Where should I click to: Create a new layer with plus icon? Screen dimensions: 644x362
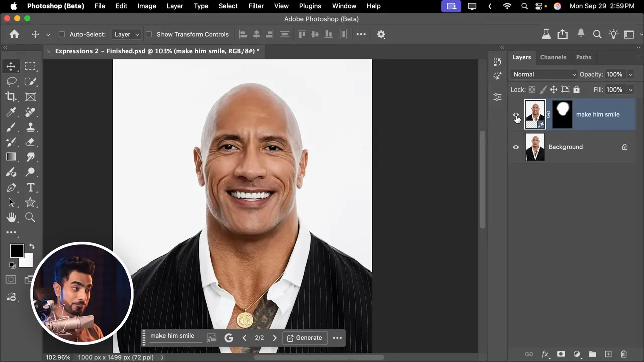point(608,354)
